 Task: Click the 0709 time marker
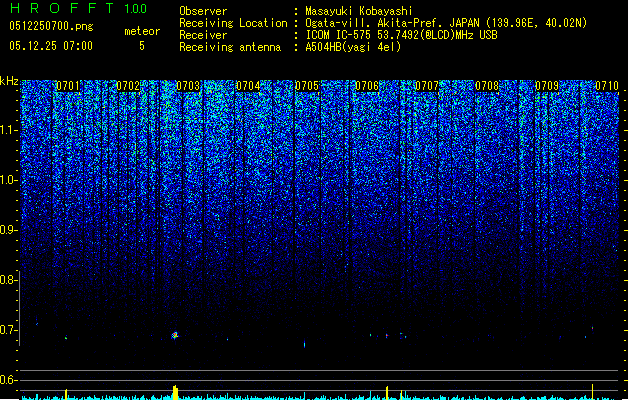(x=547, y=86)
